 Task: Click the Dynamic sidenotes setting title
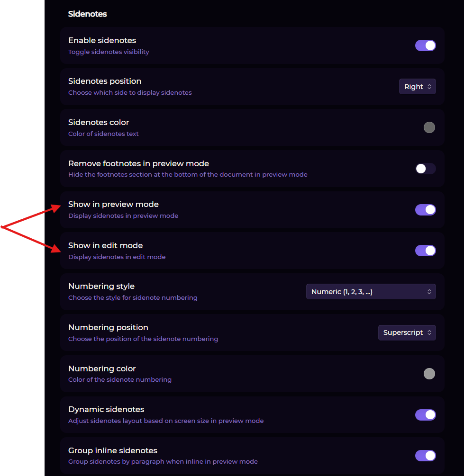click(x=106, y=410)
